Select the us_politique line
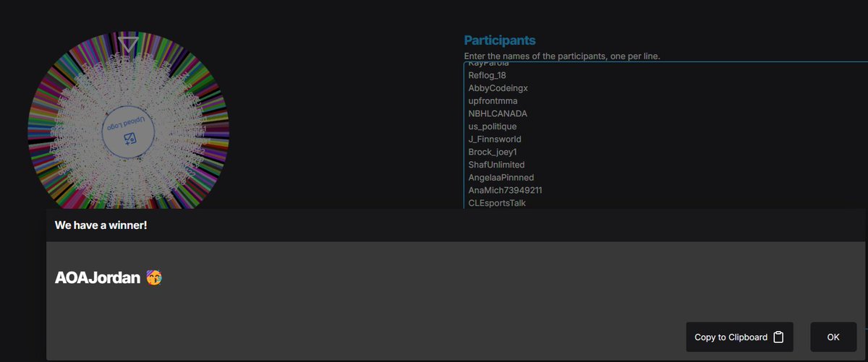Screen dimensions: 868x362 click(492, 126)
